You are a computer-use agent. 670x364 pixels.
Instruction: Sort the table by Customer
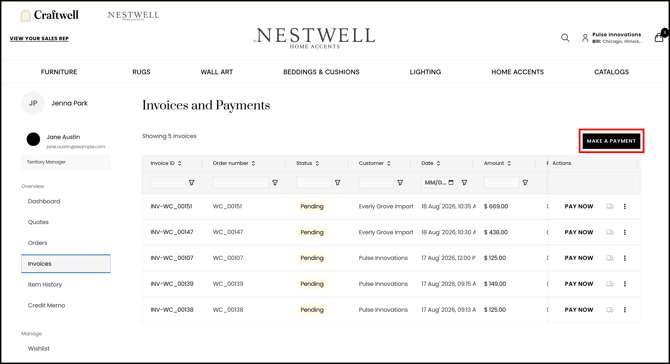tap(389, 163)
